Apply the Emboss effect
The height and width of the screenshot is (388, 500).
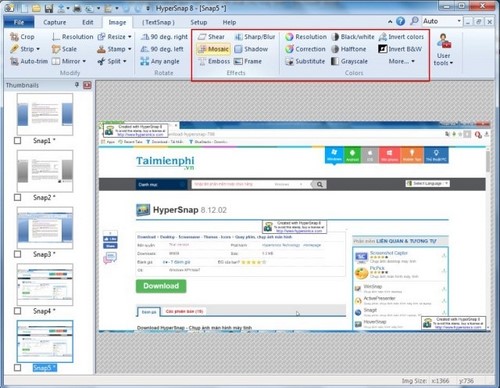tap(214, 61)
